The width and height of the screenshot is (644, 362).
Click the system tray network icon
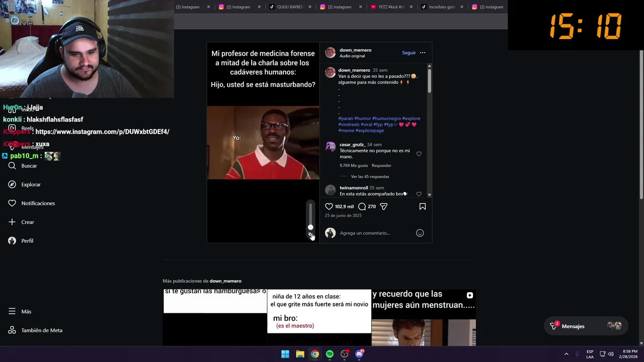point(602,354)
